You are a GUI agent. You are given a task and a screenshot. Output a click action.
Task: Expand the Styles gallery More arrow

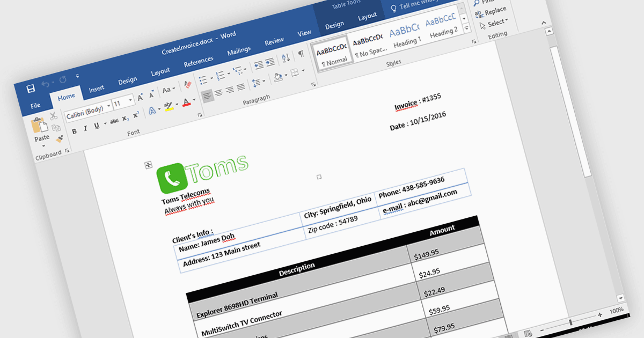click(466, 27)
